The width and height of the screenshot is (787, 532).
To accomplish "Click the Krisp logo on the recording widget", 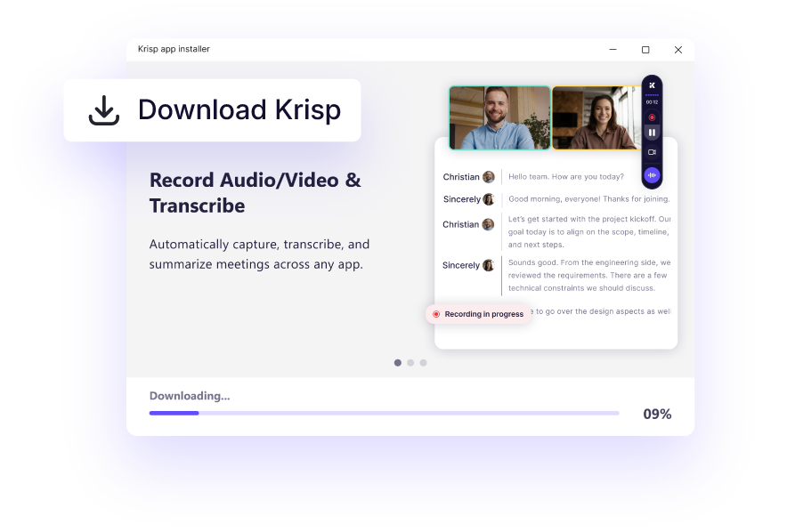I will point(652,85).
